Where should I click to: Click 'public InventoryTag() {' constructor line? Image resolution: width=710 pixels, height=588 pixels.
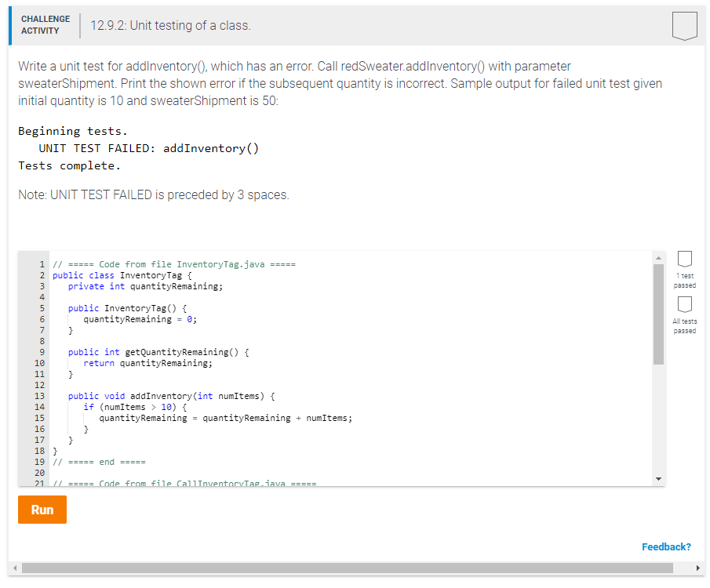point(127,308)
